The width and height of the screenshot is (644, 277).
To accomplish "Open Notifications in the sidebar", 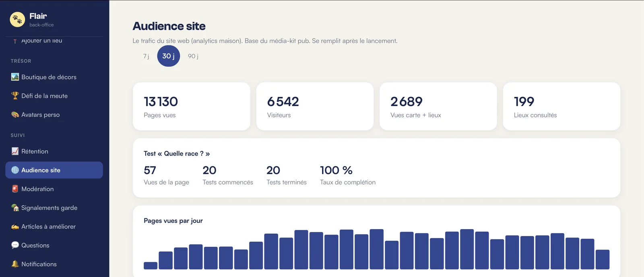I will 54,264.
